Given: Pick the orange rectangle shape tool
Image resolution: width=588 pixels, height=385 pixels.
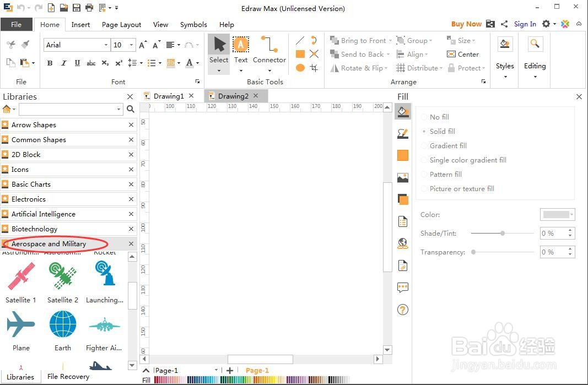Looking at the screenshot, I should tap(300, 54).
